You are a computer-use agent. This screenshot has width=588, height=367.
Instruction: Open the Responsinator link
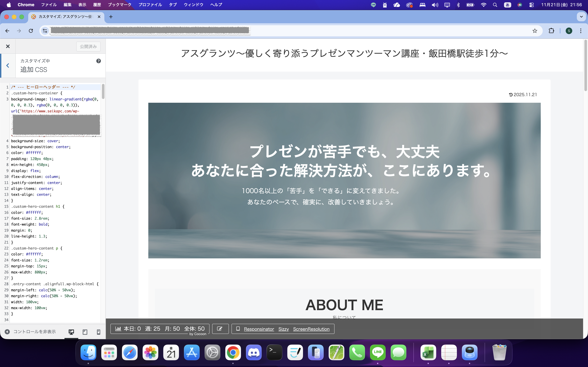click(259, 329)
